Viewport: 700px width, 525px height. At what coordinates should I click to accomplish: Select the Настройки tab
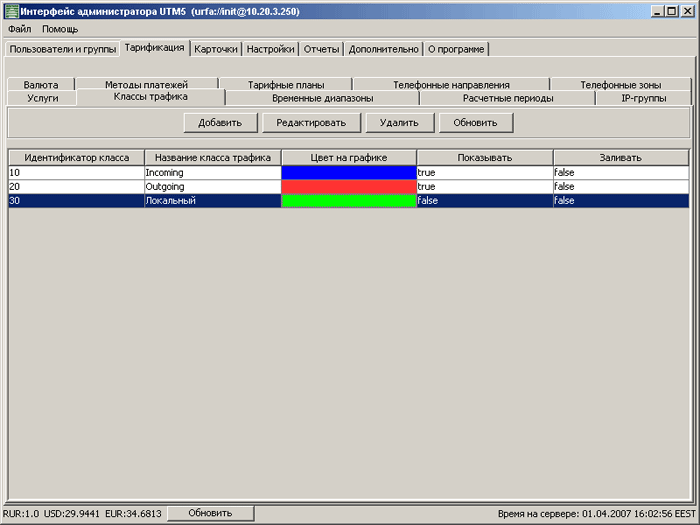[x=270, y=49]
